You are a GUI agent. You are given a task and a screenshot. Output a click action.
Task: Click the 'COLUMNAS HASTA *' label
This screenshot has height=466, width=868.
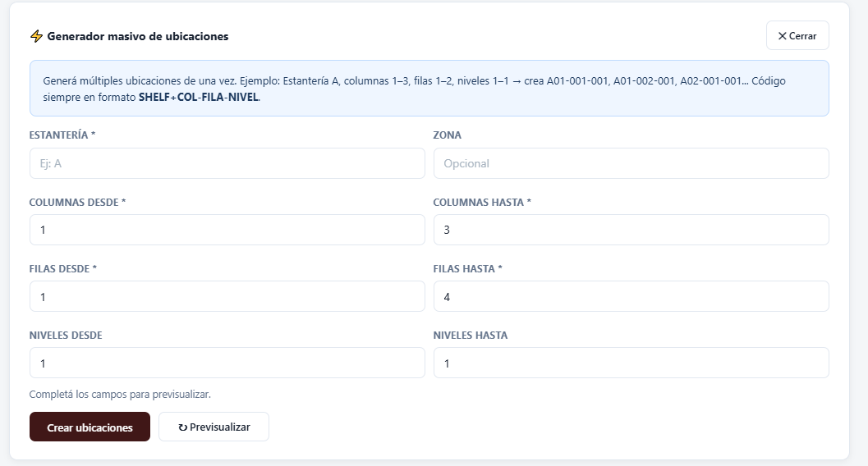(481, 203)
